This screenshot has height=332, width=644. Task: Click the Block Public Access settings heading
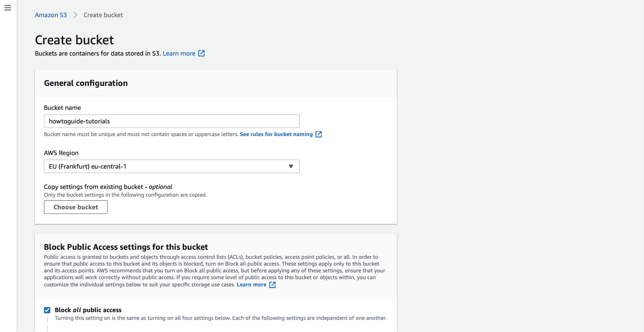[126, 247]
